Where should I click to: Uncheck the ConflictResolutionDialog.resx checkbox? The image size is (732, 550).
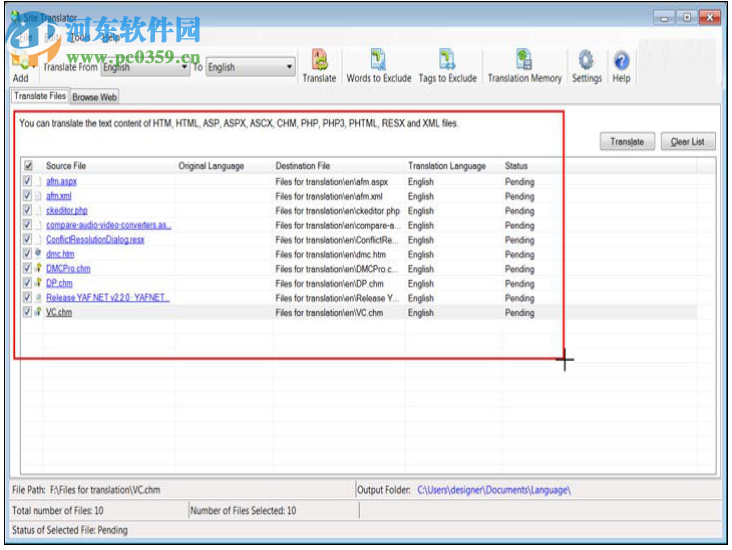coord(28,240)
